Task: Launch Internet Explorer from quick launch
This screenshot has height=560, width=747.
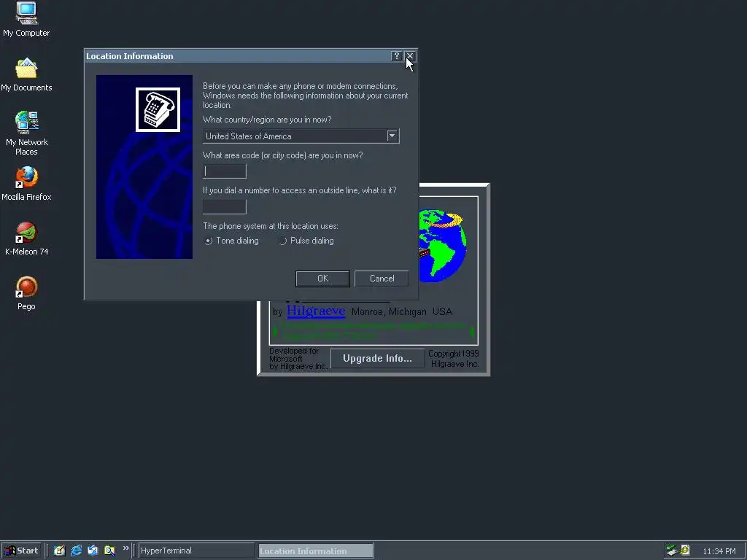Action: click(x=76, y=551)
